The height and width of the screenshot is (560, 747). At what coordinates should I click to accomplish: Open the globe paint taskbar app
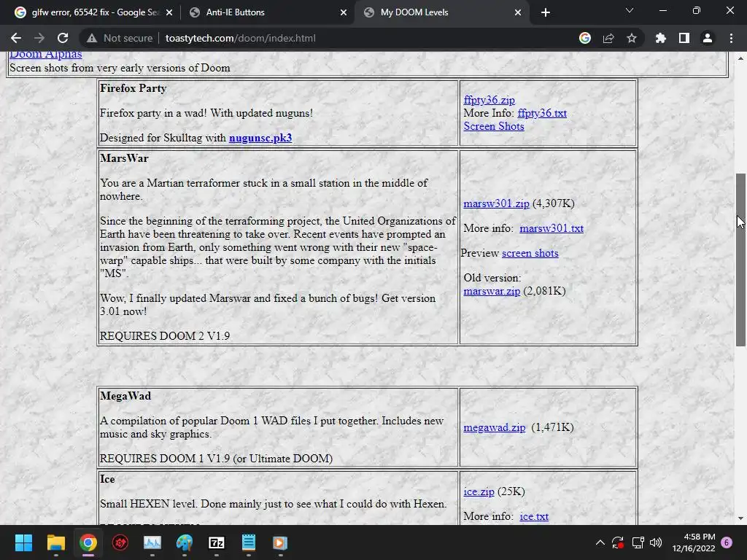(x=185, y=542)
